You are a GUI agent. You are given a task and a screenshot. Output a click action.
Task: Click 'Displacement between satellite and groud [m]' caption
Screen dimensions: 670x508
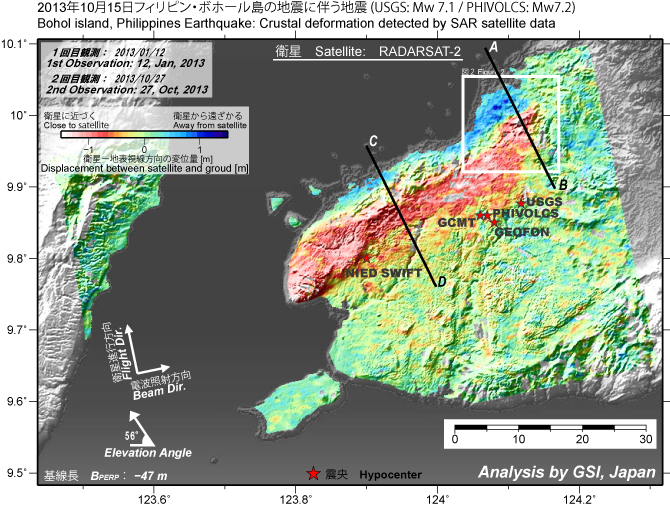coord(144,168)
